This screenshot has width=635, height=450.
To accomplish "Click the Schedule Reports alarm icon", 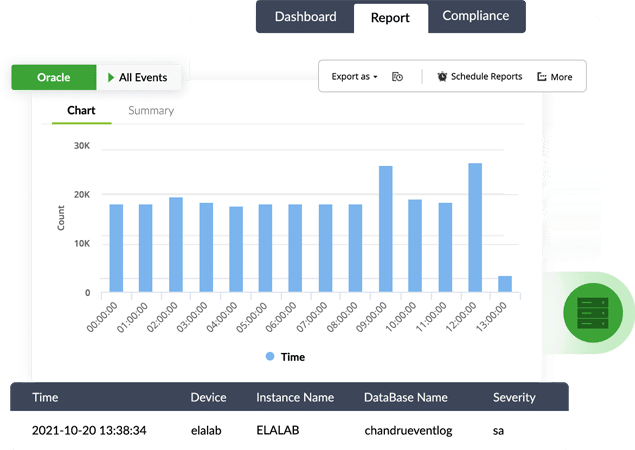I will click(442, 77).
